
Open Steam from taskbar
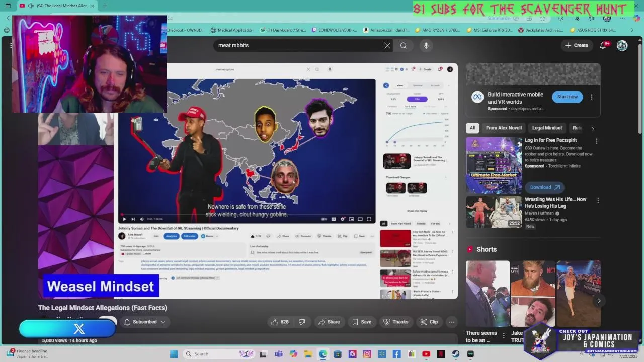456,354
